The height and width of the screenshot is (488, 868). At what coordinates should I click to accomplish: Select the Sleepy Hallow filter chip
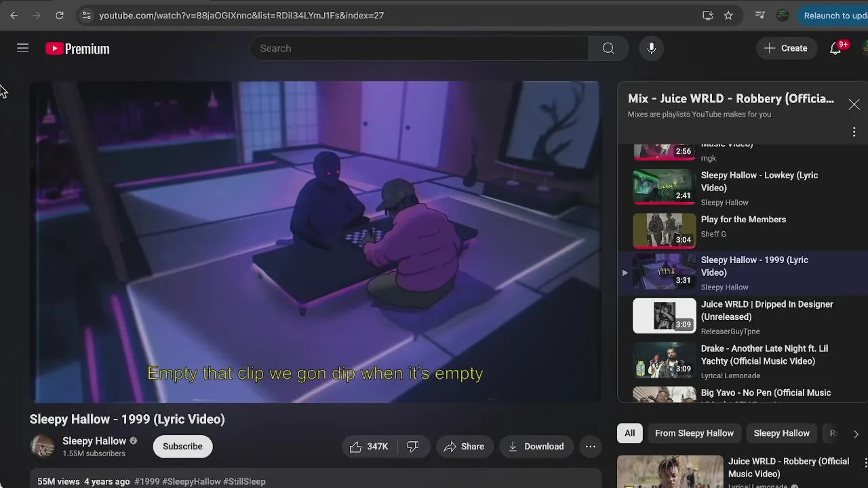tap(782, 433)
